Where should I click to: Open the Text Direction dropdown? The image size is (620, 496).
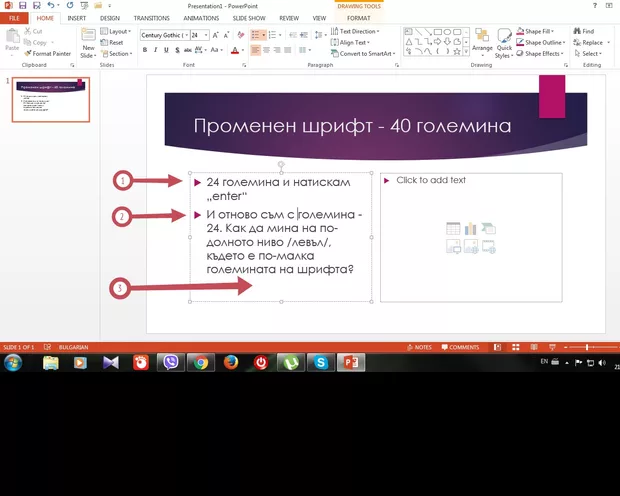(355, 31)
